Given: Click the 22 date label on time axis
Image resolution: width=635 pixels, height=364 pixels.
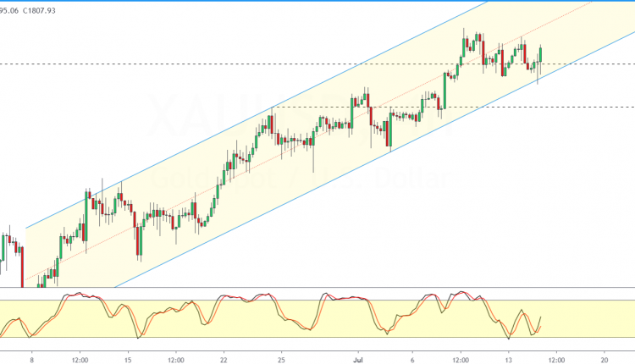Looking at the screenshot, I should (x=224, y=356).
